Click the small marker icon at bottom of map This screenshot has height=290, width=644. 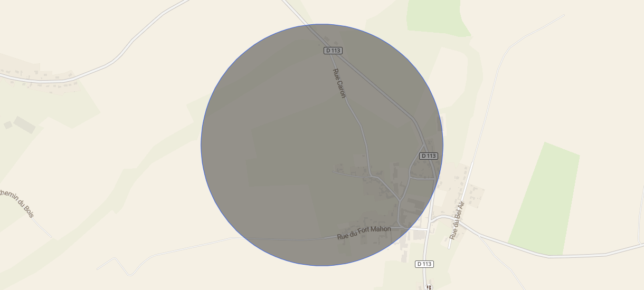coord(429,287)
